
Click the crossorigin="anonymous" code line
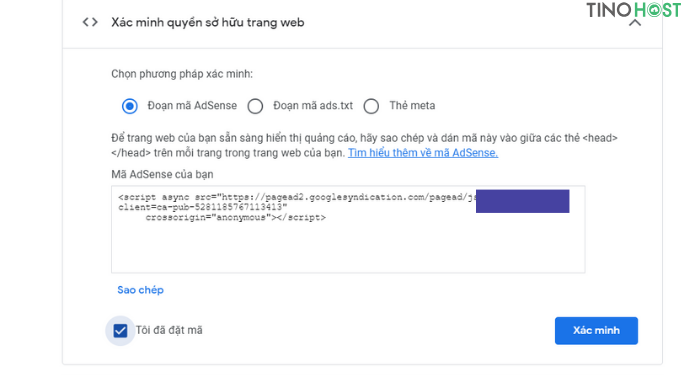(x=236, y=218)
